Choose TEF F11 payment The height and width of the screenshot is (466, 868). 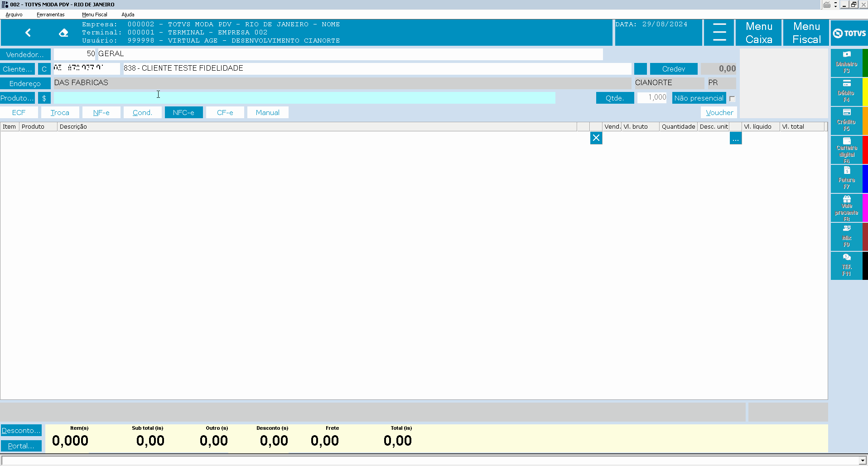[846, 265]
